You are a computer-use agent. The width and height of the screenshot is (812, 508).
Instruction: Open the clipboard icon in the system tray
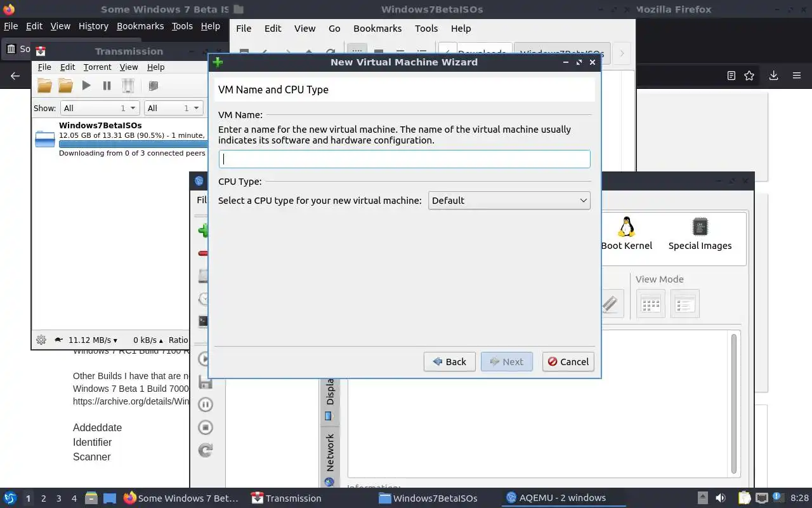[743, 498]
